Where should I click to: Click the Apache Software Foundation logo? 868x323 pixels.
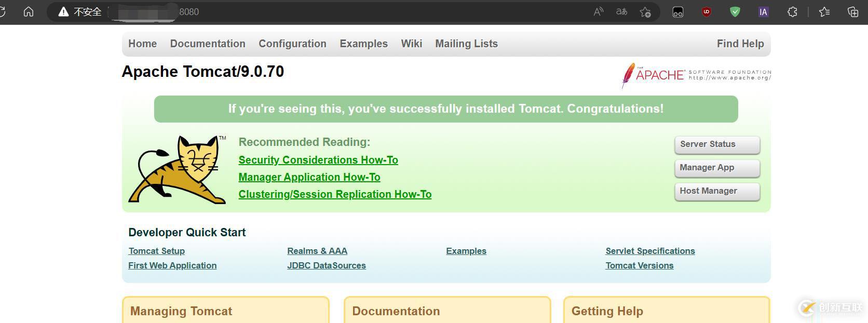[x=696, y=75]
